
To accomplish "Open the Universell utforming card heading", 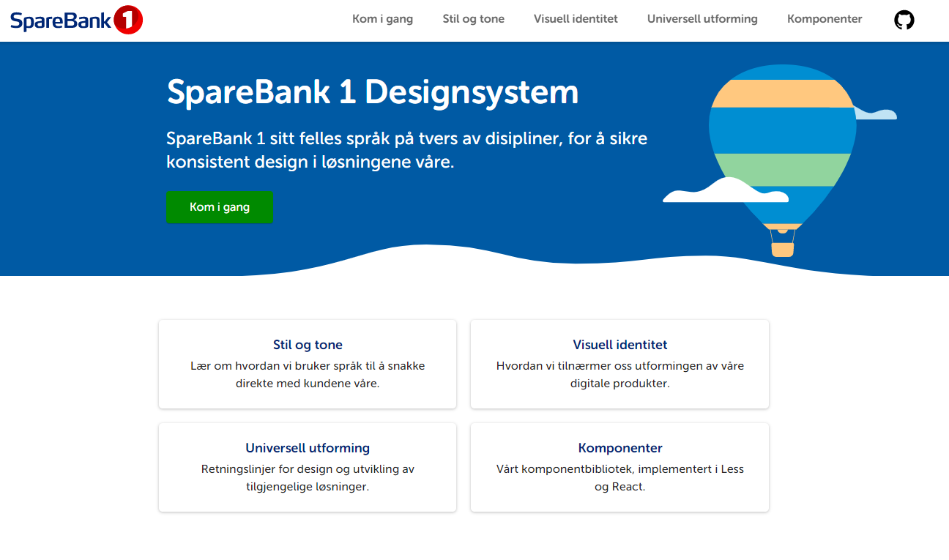I will [308, 448].
